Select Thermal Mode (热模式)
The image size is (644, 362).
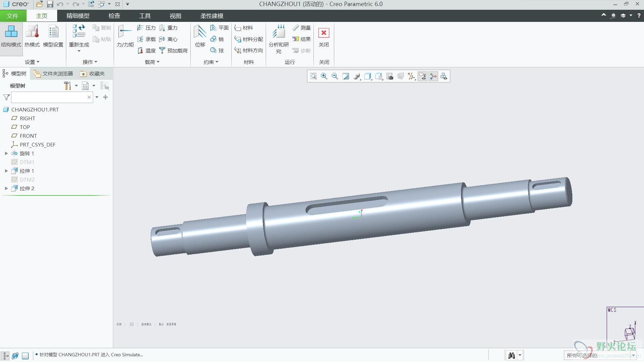tap(32, 36)
